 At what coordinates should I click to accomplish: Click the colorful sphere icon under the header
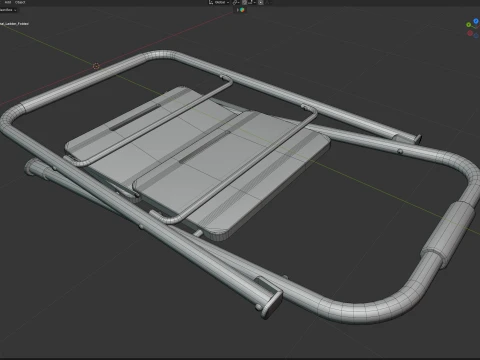[x=242, y=10]
